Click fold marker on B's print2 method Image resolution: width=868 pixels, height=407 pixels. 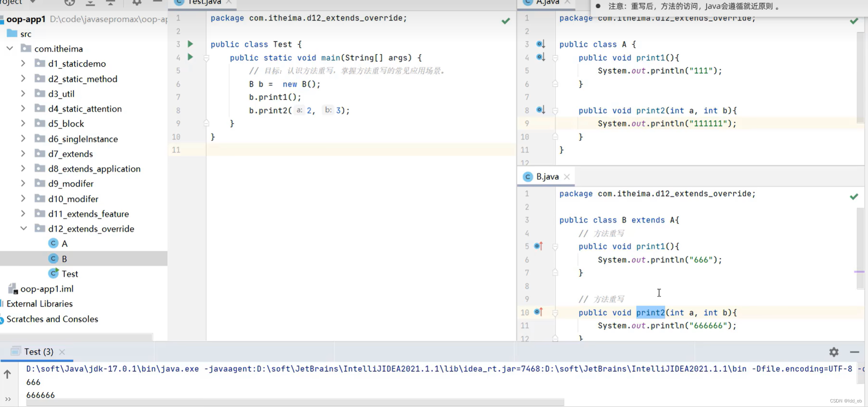tap(555, 313)
